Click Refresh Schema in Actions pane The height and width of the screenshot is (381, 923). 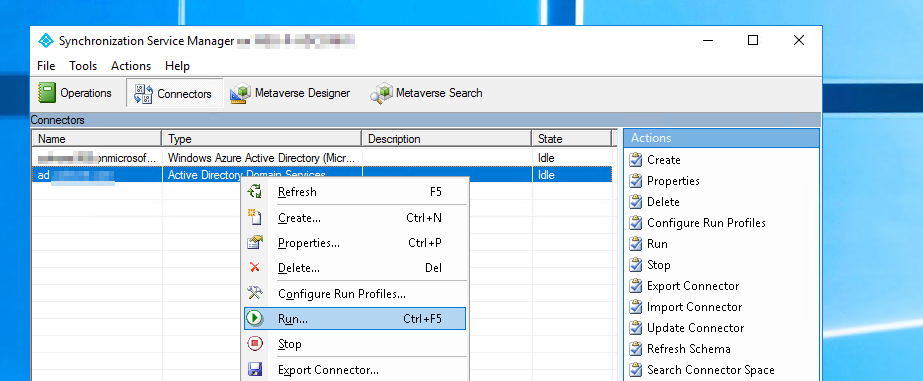pos(688,349)
